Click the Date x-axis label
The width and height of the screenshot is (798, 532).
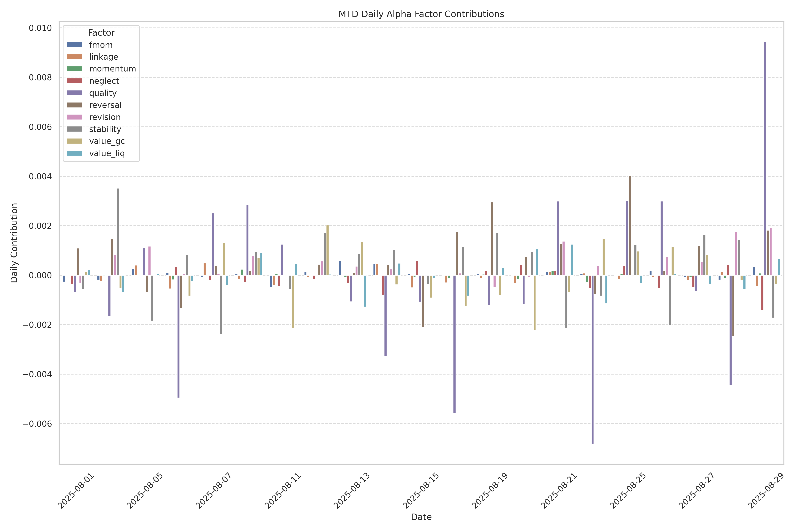pos(421,517)
